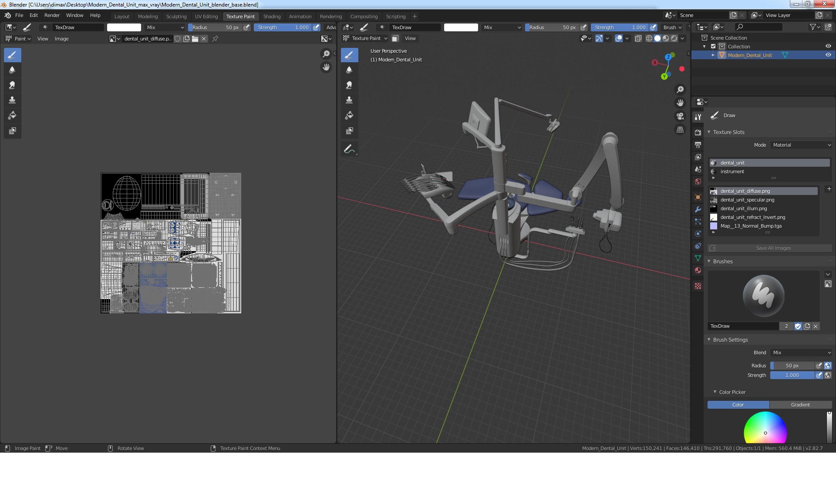
Task: Toggle Collection visibility eye icon
Action: coord(828,47)
